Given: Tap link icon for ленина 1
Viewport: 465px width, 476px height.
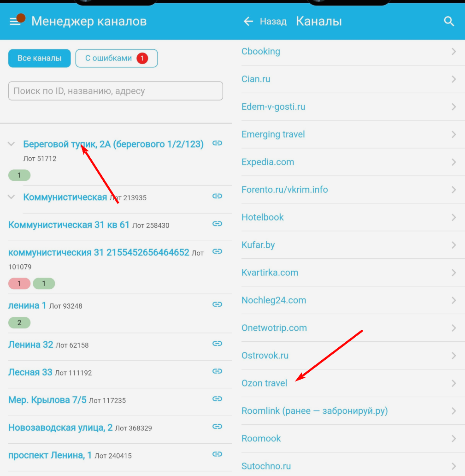Looking at the screenshot, I should (x=217, y=304).
